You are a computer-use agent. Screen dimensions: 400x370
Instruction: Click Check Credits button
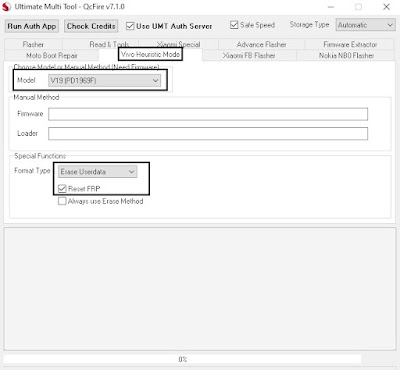(91, 26)
